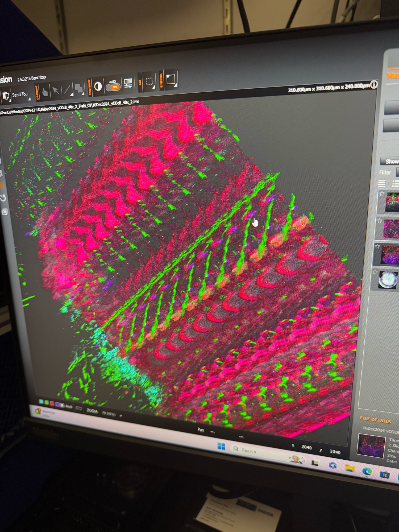
Task: Star the first thumbnail as favorite
Action: [382, 193]
